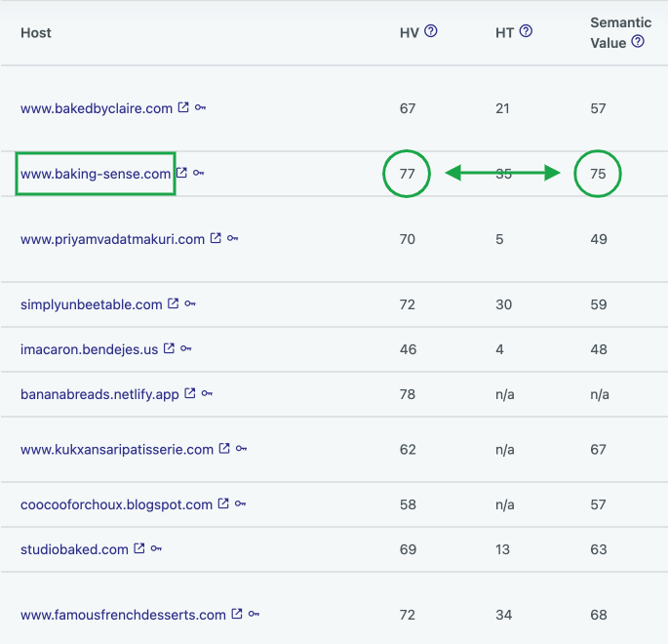Open the studiobaked.com host link
Screen dimensions: 668x644
point(74,549)
